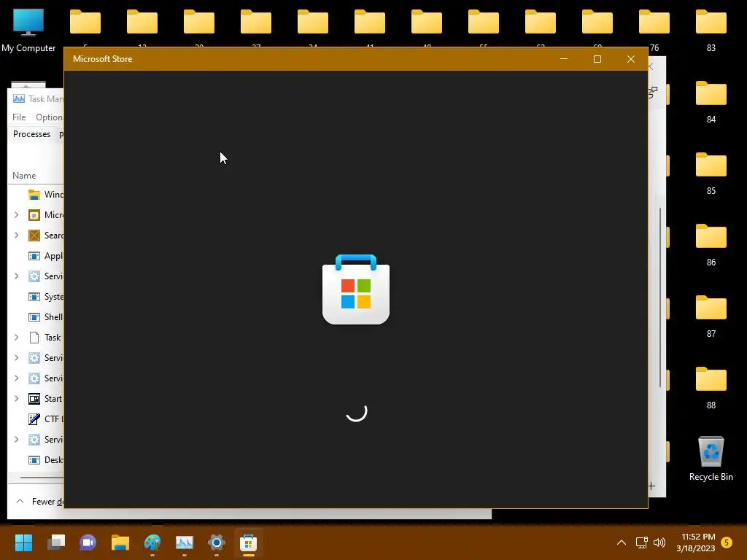Image resolution: width=747 pixels, height=560 pixels.
Task: Expand the Task process row in Task Manager
Action: 16,337
